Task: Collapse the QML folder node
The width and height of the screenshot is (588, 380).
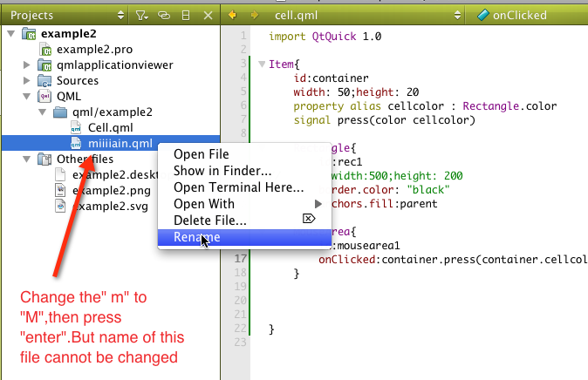Action: point(26,97)
